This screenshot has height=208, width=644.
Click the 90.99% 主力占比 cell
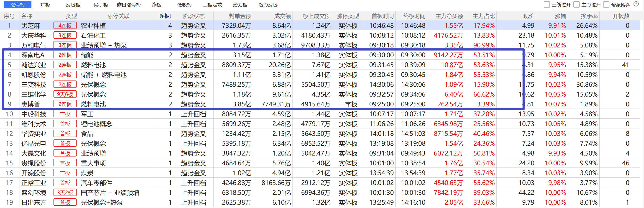point(484,45)
